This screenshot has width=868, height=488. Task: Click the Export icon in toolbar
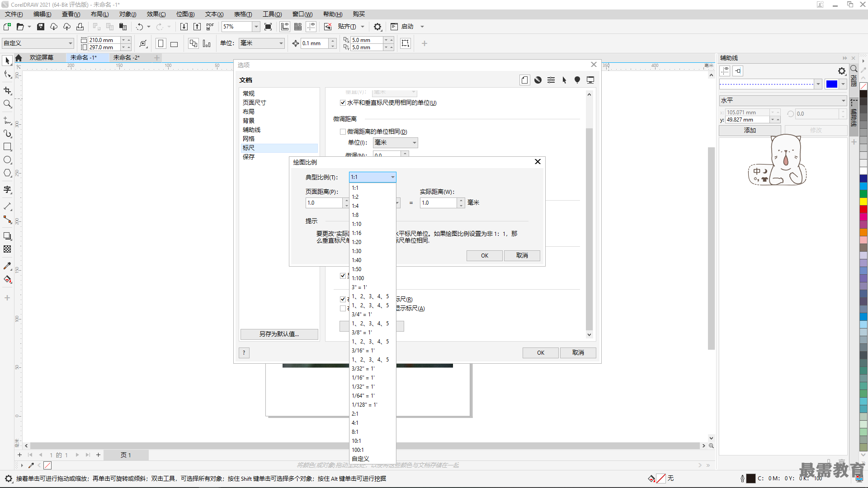(x=197, y=27)
